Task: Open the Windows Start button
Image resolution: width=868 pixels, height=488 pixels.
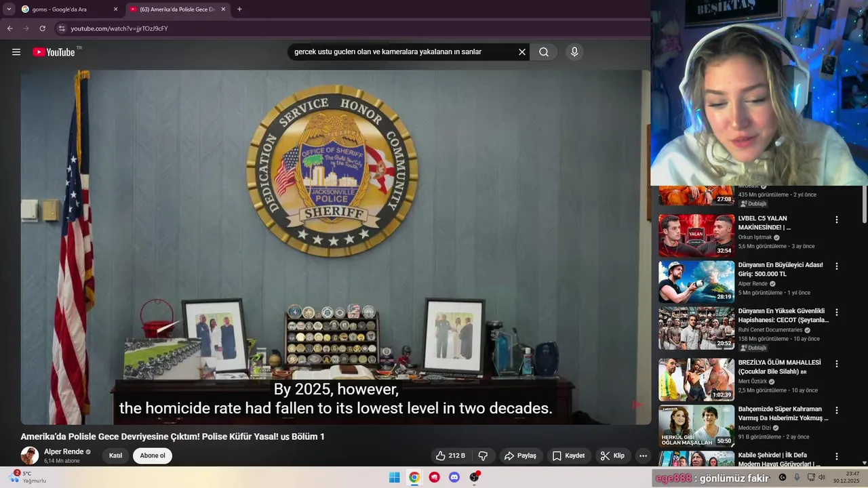Action: [394, 477]
